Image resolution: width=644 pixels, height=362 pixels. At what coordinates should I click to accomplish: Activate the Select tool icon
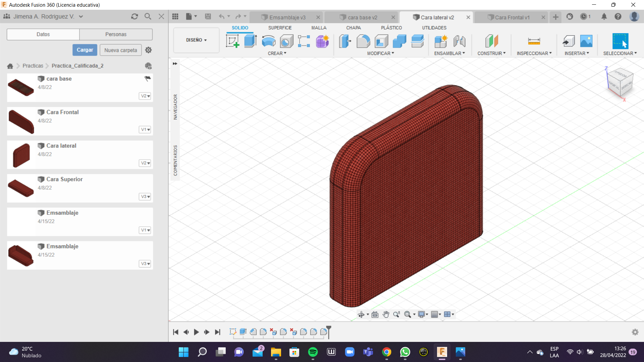click(x=620, y=41)
